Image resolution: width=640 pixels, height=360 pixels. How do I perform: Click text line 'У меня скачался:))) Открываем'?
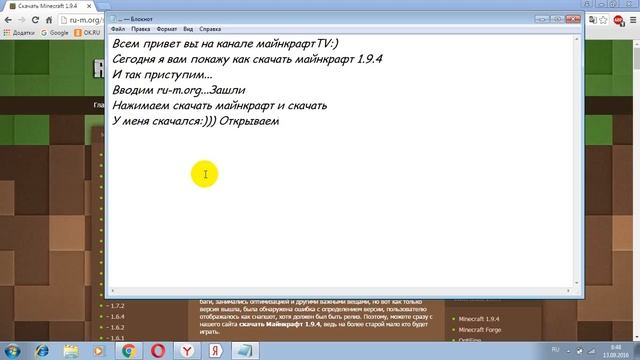[196, 121]
